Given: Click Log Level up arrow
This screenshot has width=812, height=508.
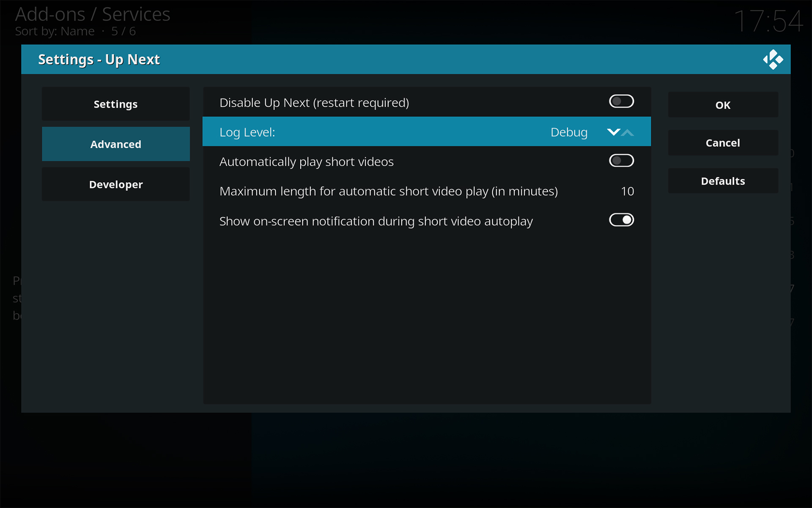Looking at the screenshot, I should click(x=628, y=133).
